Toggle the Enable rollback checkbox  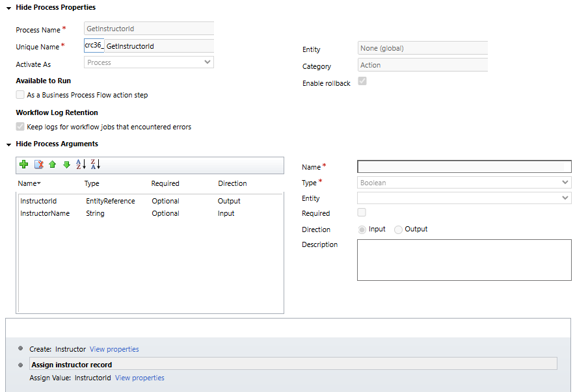[362, 81]
